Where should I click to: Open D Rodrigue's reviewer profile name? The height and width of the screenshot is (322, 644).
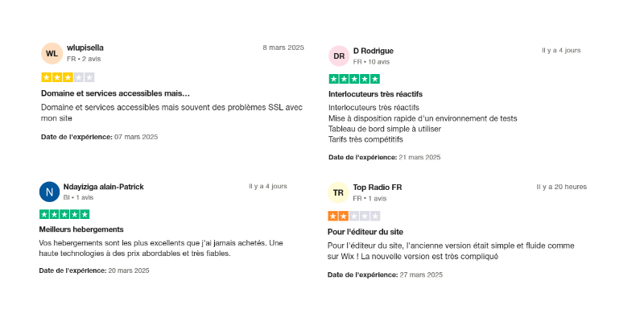(374, 51)
